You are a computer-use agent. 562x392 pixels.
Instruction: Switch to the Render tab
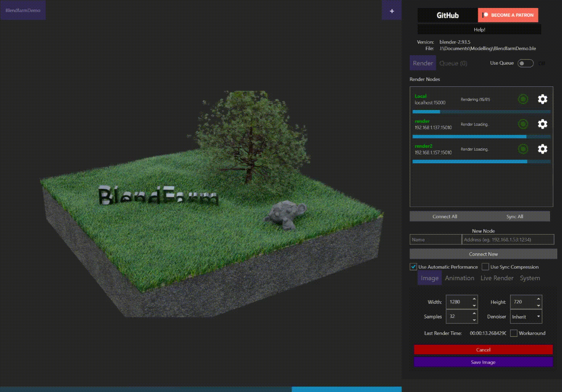423,63
